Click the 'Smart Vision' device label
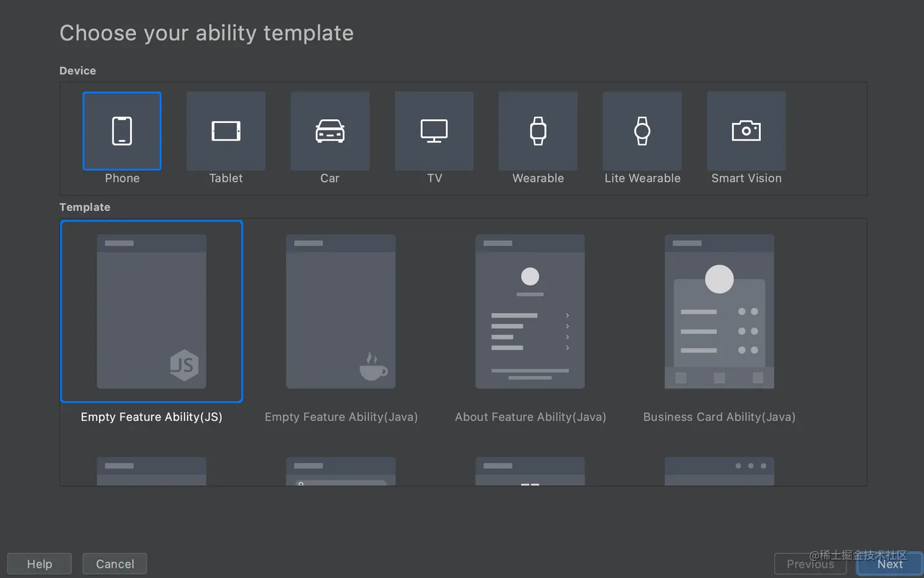This screenshot has width=924, height=578. pyautogui.click(x=746, y=178)
